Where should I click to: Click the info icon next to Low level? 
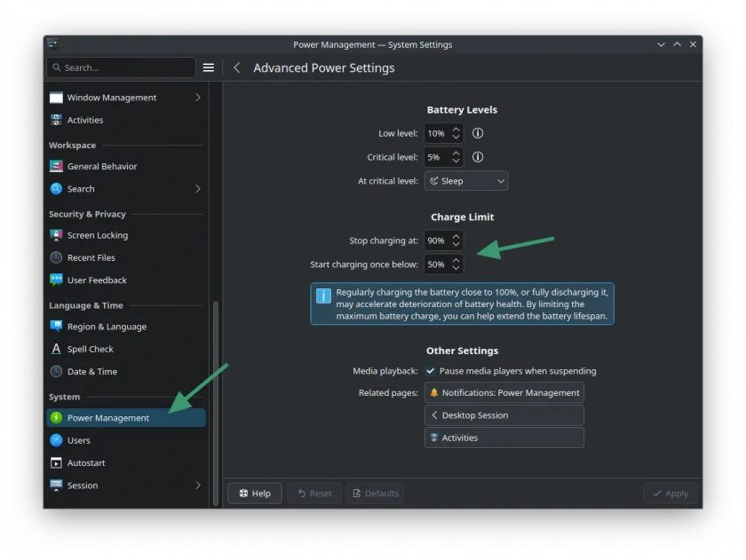pyautogui.click(x=478, y=133)
